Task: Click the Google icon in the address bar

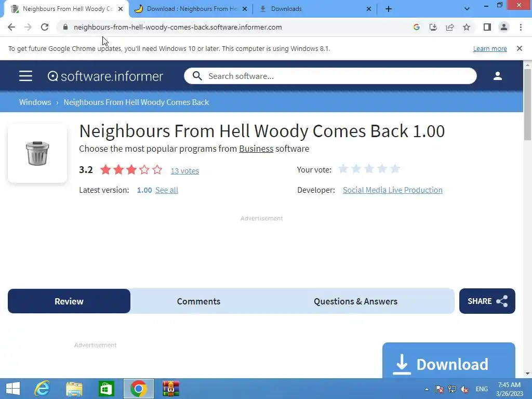Action: tap(417, 27)
